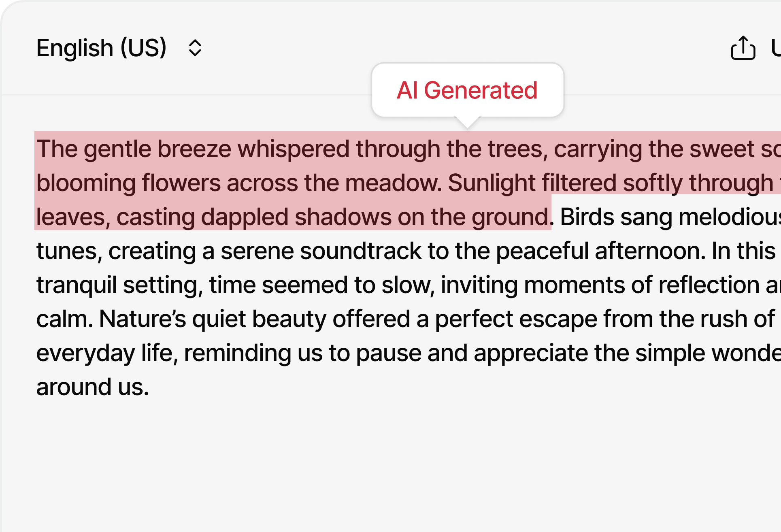Place cursor on the word "Nature's"
Viewport: 781px width, 532px height.
(x=143, y=319)
